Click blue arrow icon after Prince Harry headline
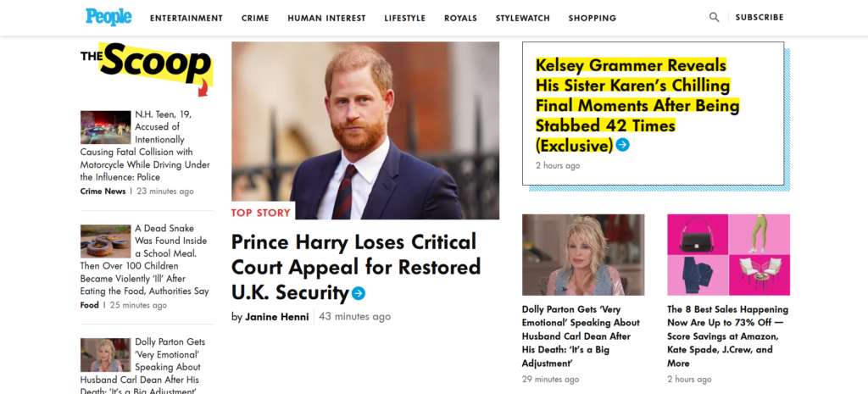The width and height of the screenshot is (868, 394). [x=359, y=293]
